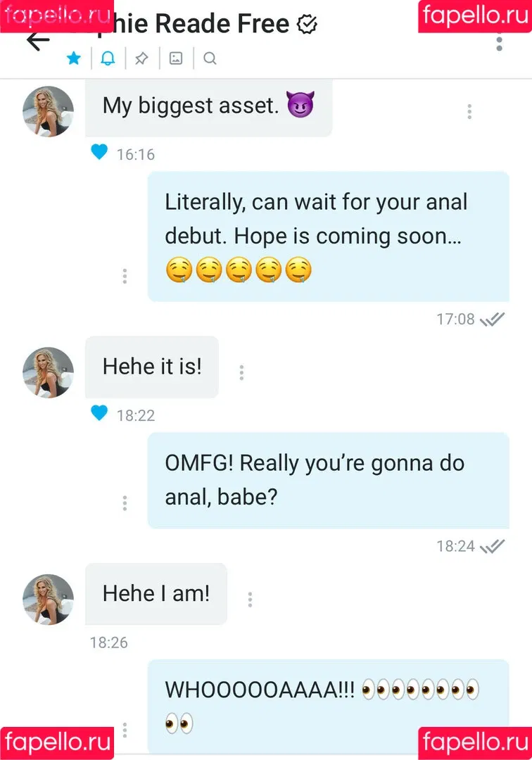Viewport: 532px width, 760px height.
Task: Open the top-right three-dot chat menu
Action: coord(499,42)
